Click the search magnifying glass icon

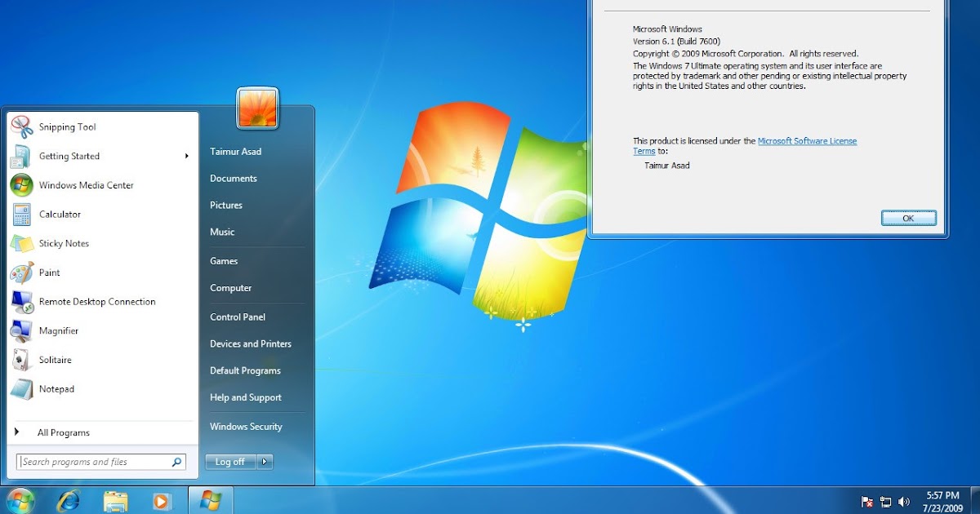click(x=176, y=462)
